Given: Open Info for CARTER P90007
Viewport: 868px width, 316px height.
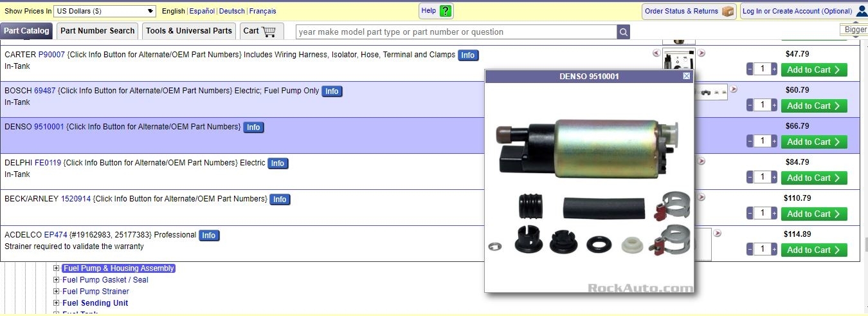Looking at the screenshot, I should [x=468, y=55].
